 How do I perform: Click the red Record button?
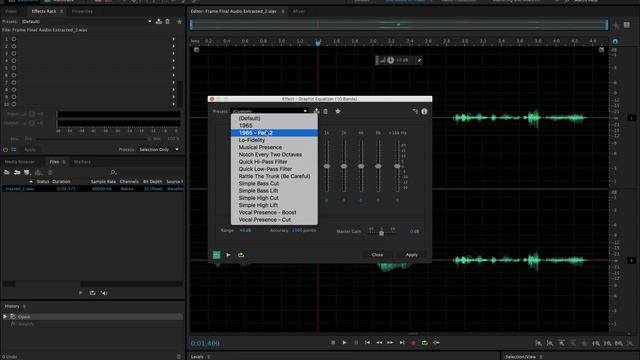413,343
